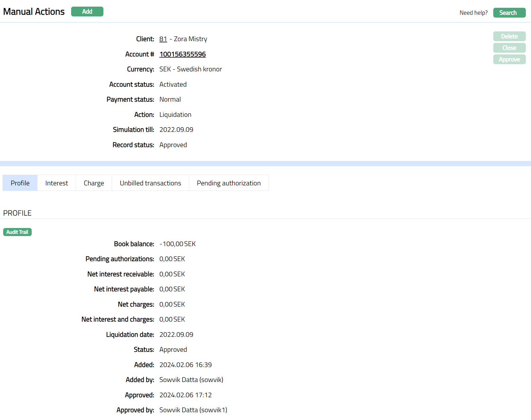531x420 pixels.
Task: Switch to the Interest tab
Action: coord(56,183)
